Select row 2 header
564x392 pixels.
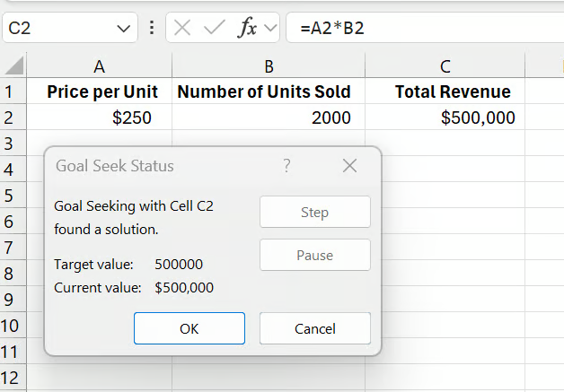point(10,118)
